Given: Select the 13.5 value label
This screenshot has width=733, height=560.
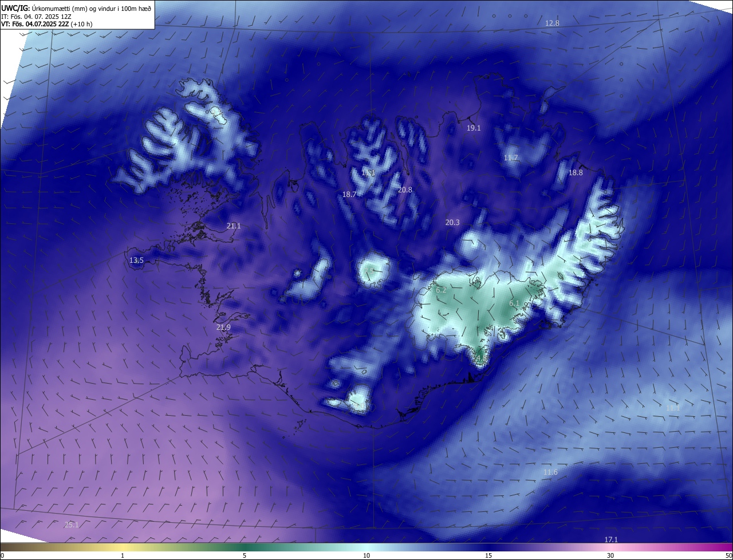Looking at the screenshot, I should pyautogui.click(x=136, y=261).
